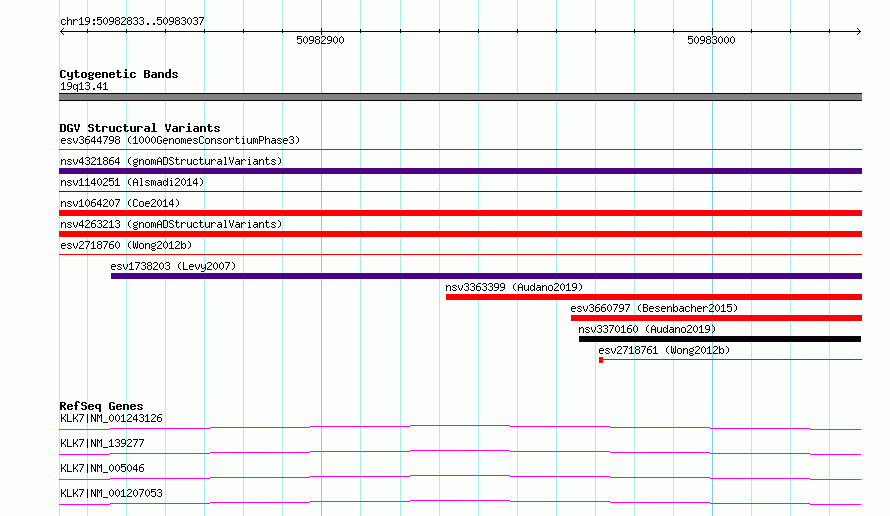
Task: Click the purple bar under nsv4321864
Action: (460, 171)
